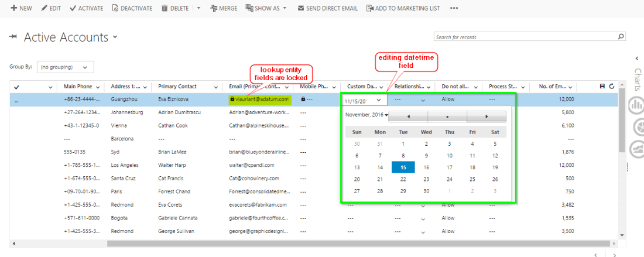
Task: Open the more commands ellipsis menu
Action: coord(454,8)
